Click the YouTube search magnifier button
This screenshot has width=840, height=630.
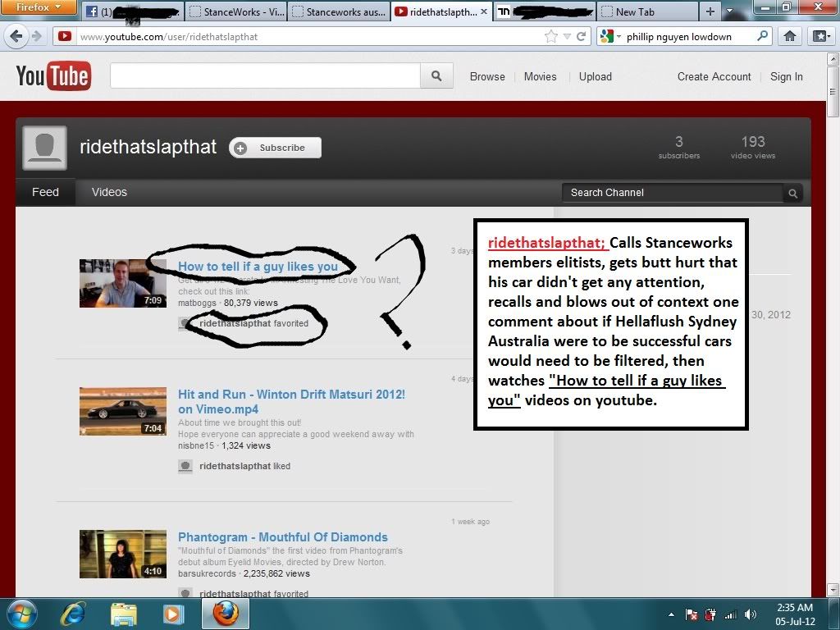click(x=436, y=75)
